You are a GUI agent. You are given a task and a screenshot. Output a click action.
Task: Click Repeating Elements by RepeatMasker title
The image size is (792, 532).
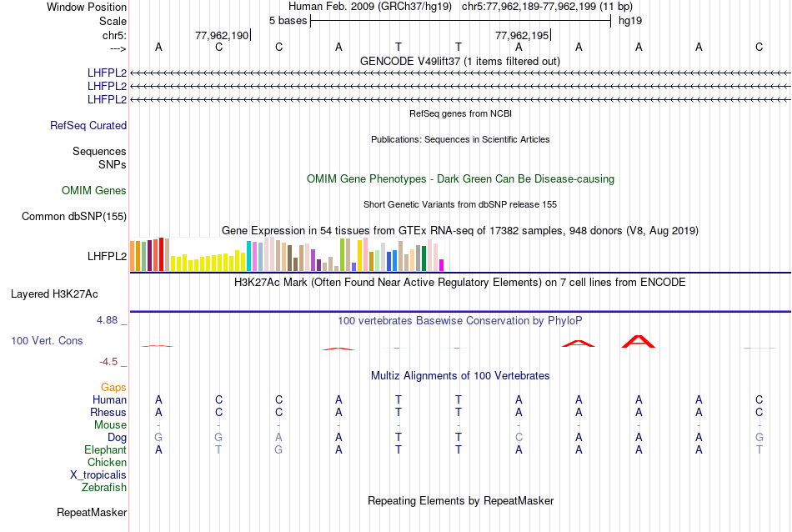(461, 500)
